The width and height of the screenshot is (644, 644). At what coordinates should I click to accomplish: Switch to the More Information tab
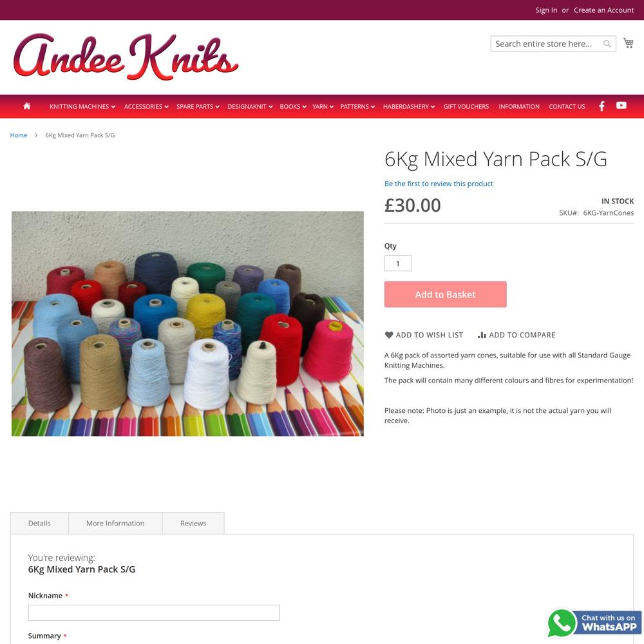point(115,523)
